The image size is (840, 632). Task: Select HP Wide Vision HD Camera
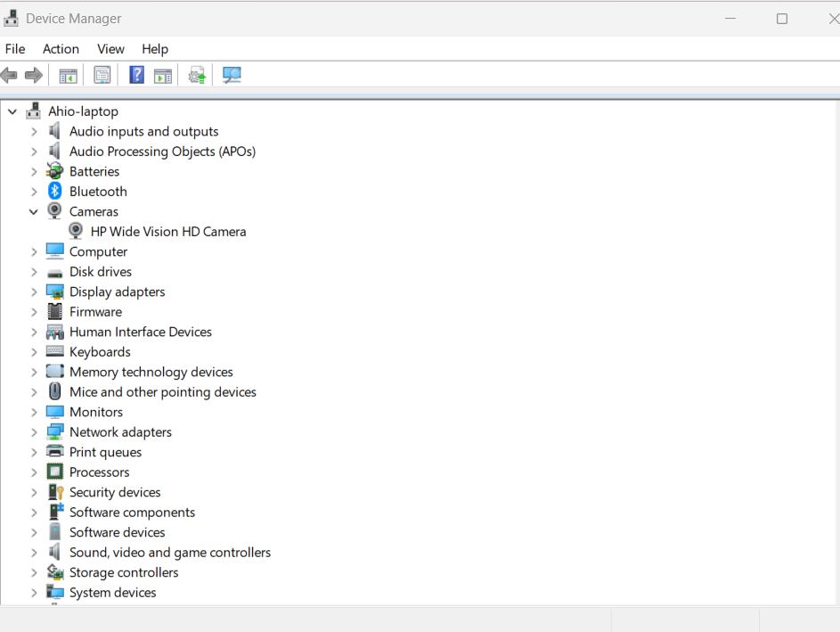pos(168,232)
